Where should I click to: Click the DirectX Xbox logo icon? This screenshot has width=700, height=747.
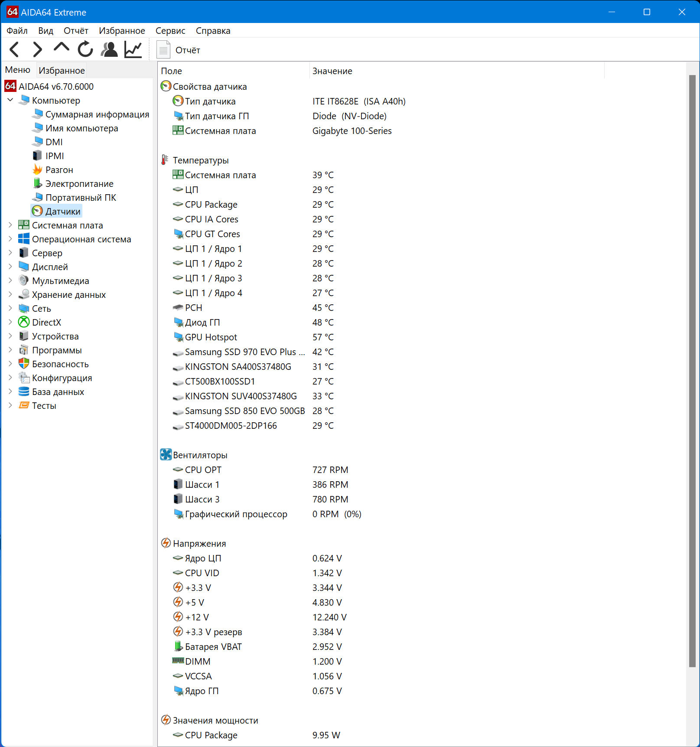click(24, 322)
